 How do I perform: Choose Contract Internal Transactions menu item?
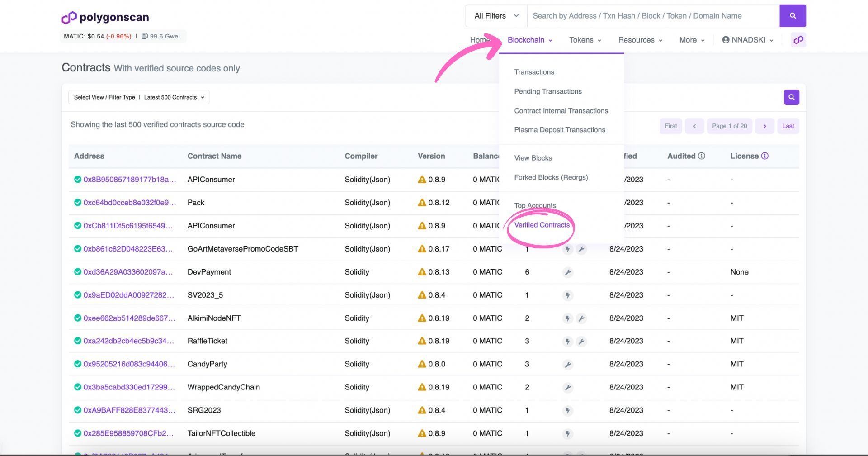tap(561, 111)
